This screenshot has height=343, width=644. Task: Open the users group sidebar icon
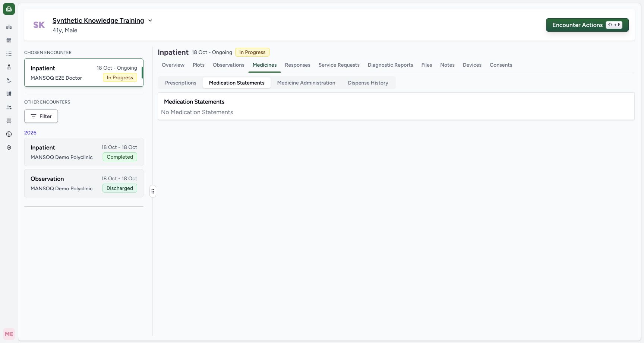coord(9,107)
